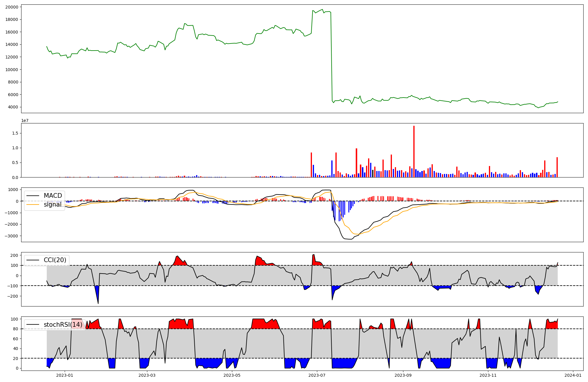Click the 4000 price axis label
Screen dimensions: 588x382
click(13, 107)
